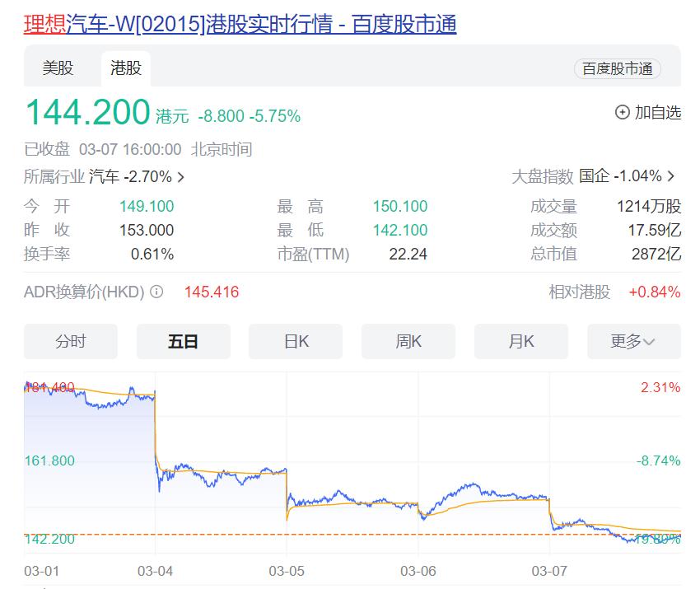Click the ADR换算价 info icon

point(156,292)
